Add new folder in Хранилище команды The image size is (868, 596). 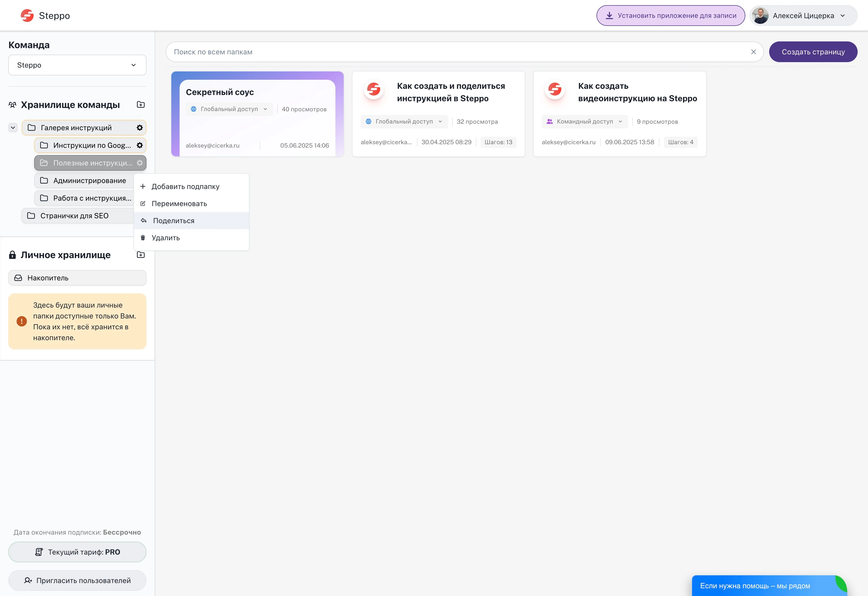[x=141, y=105]
